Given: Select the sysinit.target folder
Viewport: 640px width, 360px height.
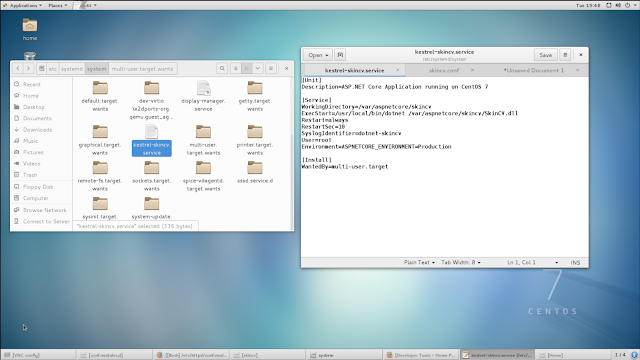Looking at the screenshot, I should (100, 208).
